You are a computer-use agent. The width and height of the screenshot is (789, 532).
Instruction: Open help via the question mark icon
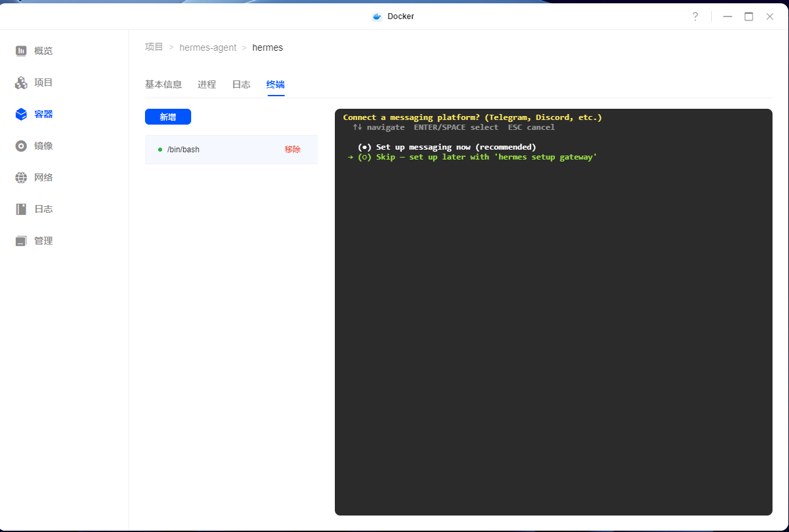click(695, 16)
